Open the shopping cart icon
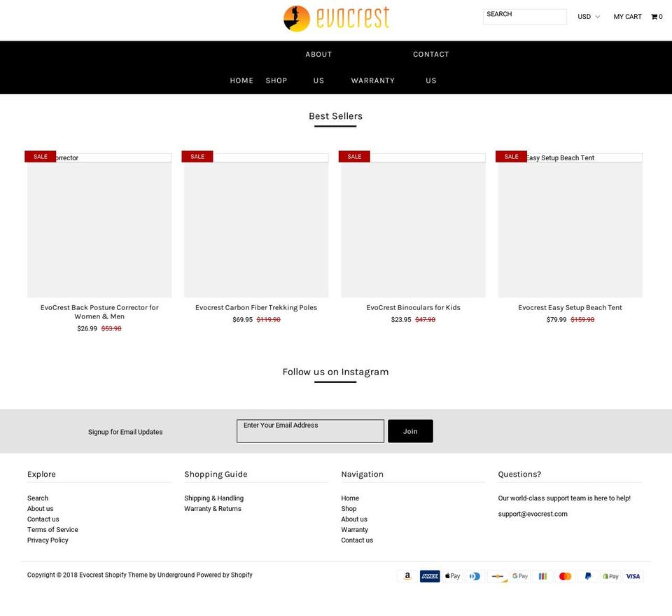 coord(654,17)
